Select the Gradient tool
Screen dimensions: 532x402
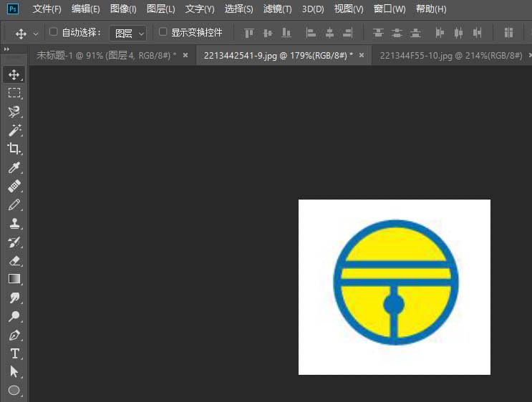click(x=14, y=279)
